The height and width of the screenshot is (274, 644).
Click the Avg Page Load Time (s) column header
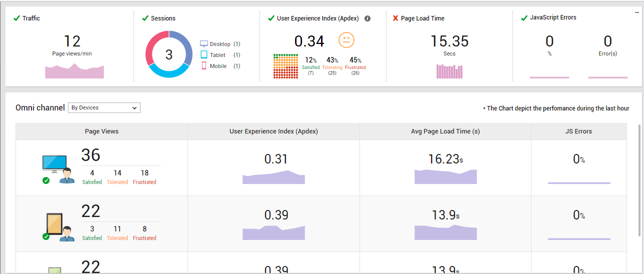[445, 131]
